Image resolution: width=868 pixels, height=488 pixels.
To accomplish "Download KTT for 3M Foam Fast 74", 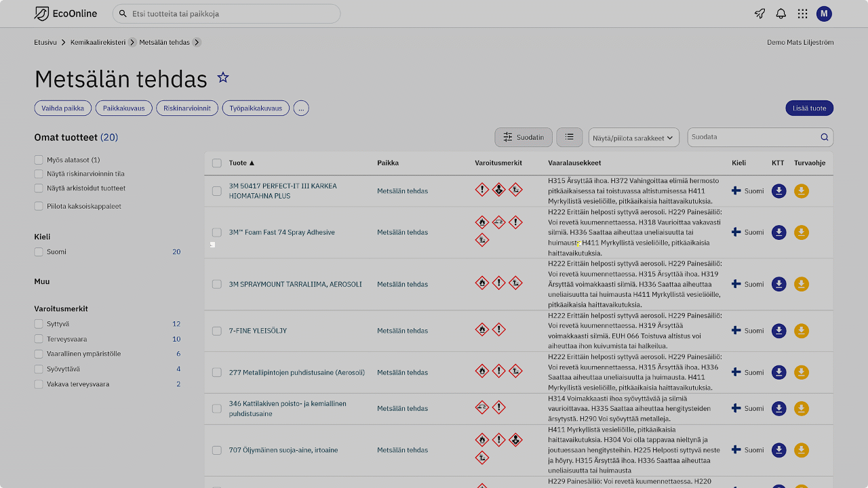I will pos(779,232).
